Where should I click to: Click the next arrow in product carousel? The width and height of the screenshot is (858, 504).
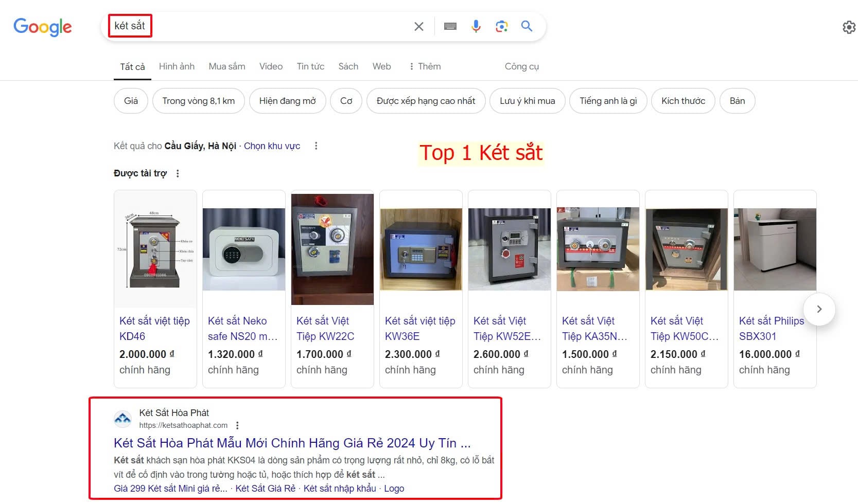(819, 309)
